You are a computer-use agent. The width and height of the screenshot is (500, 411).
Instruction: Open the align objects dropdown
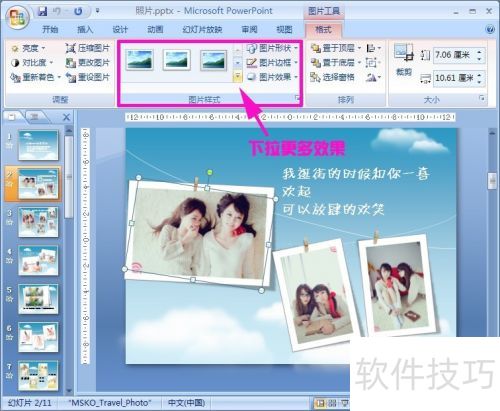pyautogui.click(x=373, y=48)
